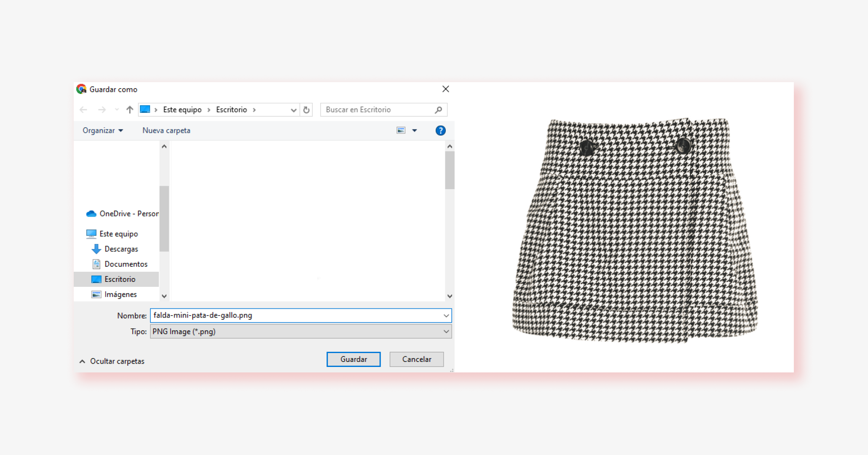Cancel the save dialog
The height and width of the screenshot is (455, 868).
[416, 359]
